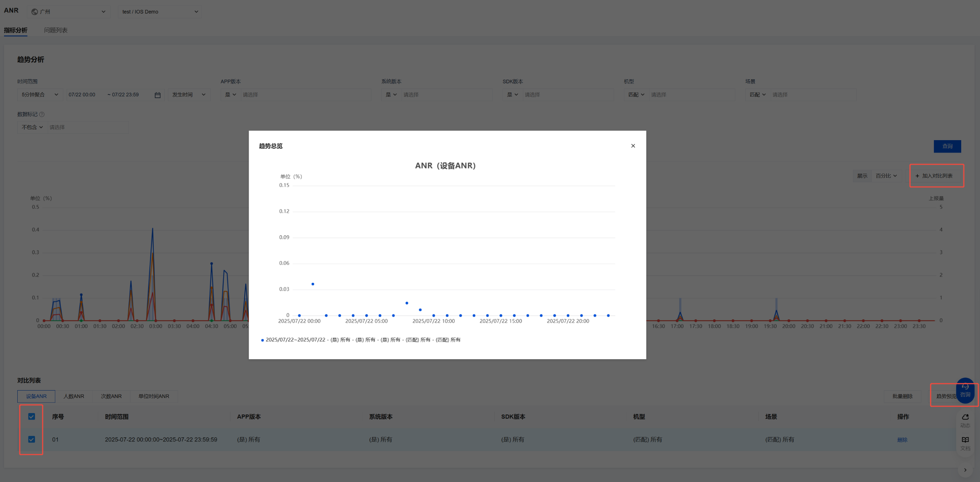
Task: Collapse the floating sidebar with chevron arrow
Action: [965, 470]
